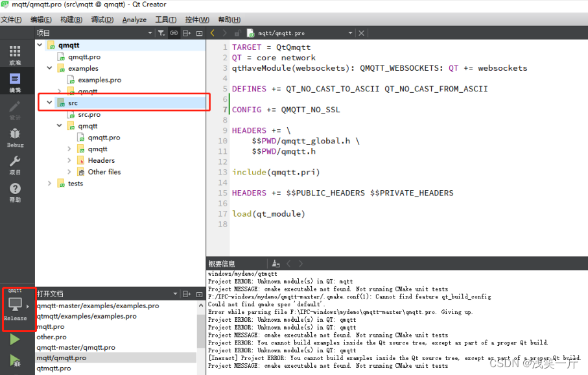
Task: Open the Build menu (构建)
Action: click(x=71, y=19)
